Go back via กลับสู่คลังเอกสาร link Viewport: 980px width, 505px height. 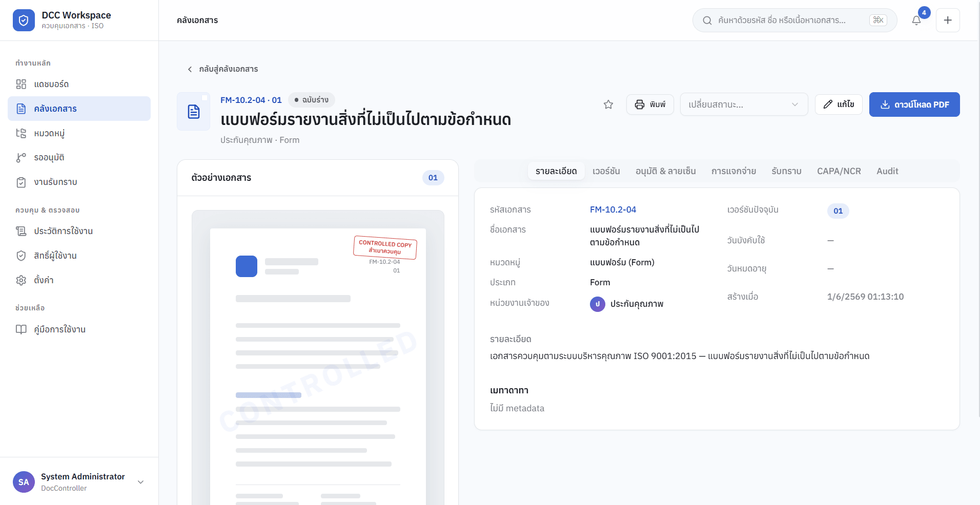(x=222, y=69)
